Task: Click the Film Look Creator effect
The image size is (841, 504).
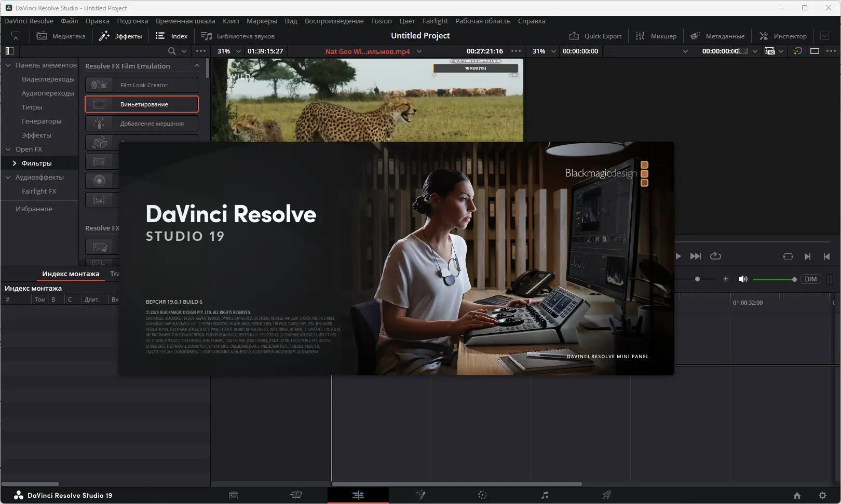Action: pos(142,85)
